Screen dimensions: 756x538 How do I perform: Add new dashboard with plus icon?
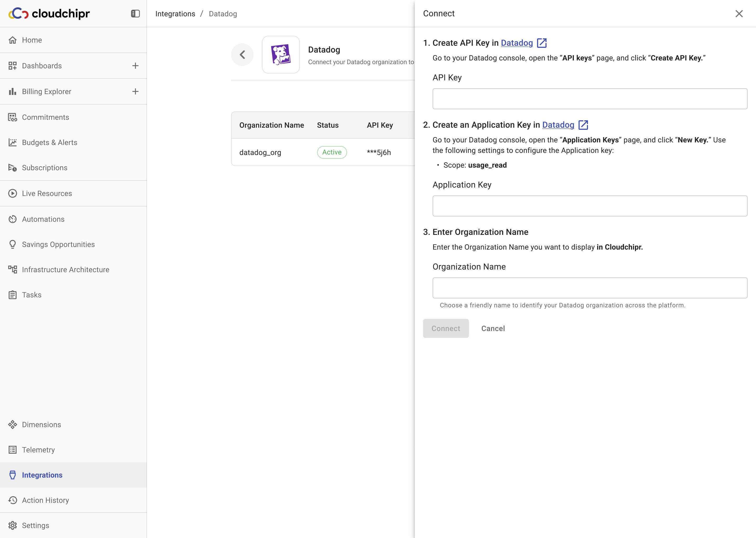point(135,66)
